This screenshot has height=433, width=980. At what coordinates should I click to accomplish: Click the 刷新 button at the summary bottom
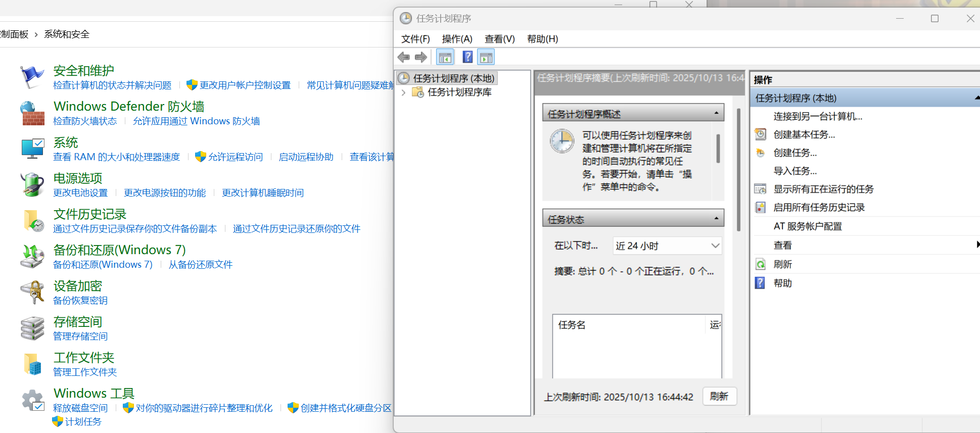[719, 396]
